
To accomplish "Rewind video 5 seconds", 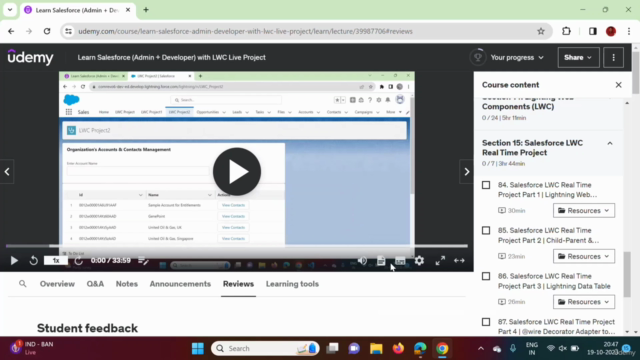I will pos(33,260).
